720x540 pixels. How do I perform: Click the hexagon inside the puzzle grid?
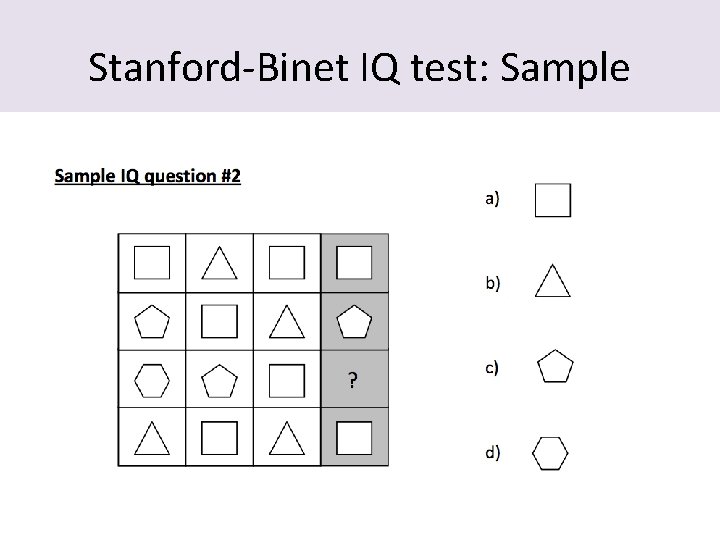[152, 380]
